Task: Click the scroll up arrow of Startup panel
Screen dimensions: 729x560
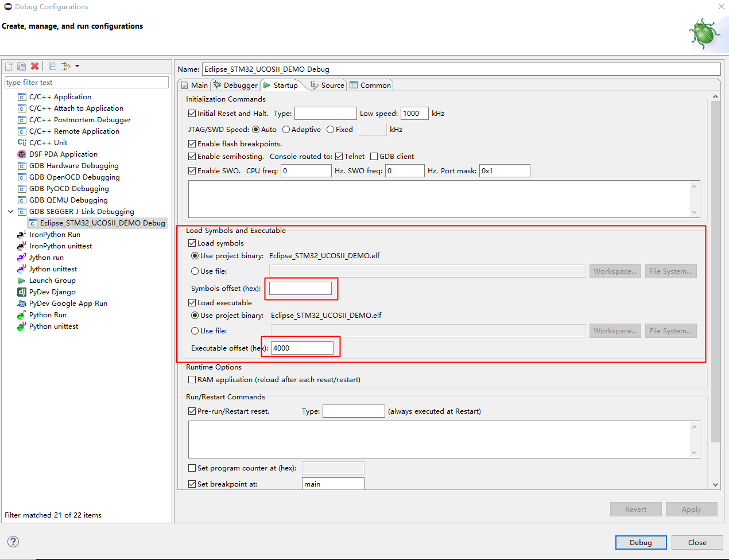Action: 715,96
